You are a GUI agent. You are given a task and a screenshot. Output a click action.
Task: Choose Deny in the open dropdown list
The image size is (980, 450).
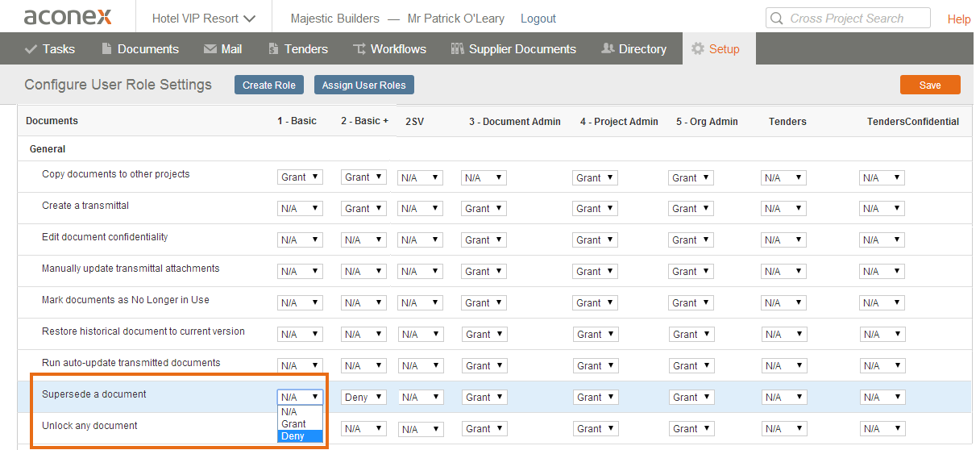click(293, 436)
